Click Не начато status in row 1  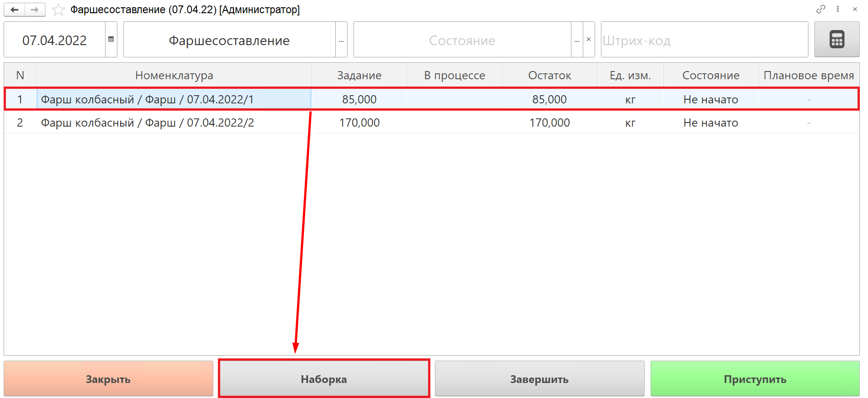point(711,99)
